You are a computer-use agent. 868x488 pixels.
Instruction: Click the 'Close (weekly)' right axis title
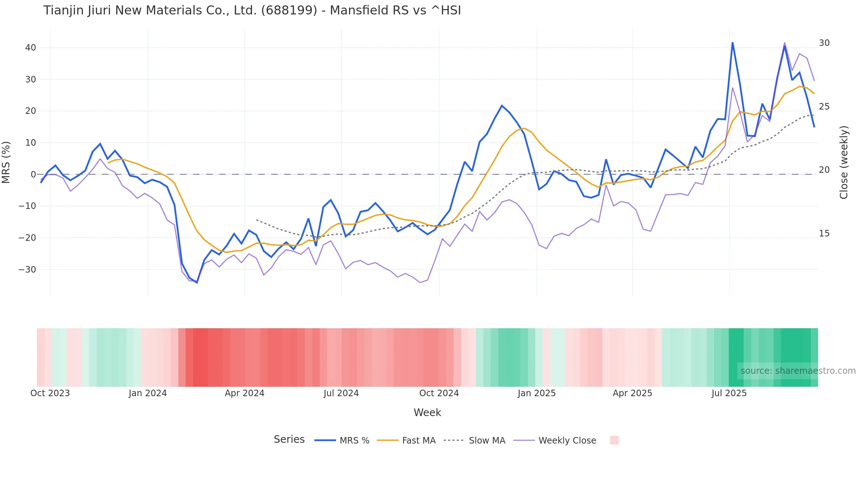[x=844, y=162]
